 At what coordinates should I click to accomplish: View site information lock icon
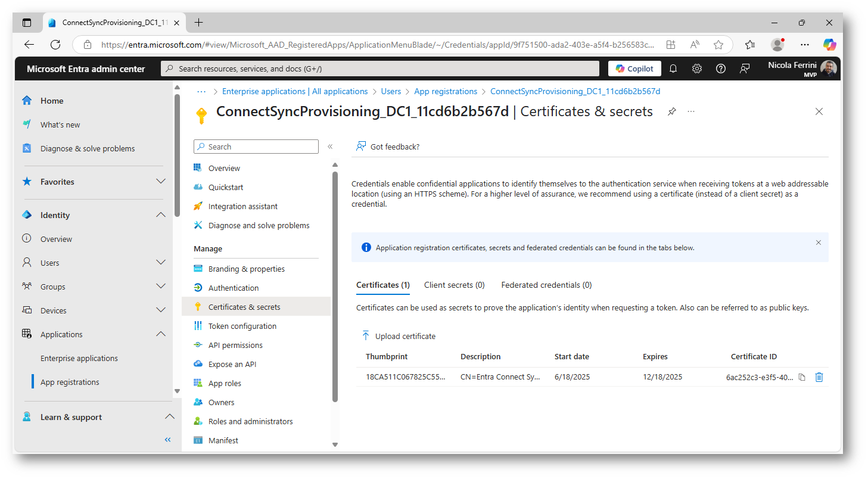tap(88, 45)
